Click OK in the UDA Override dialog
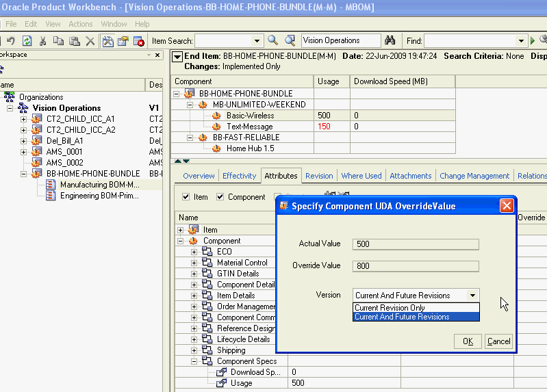Image resolution: width=547 pixels, height=392 pixels. 468,341
